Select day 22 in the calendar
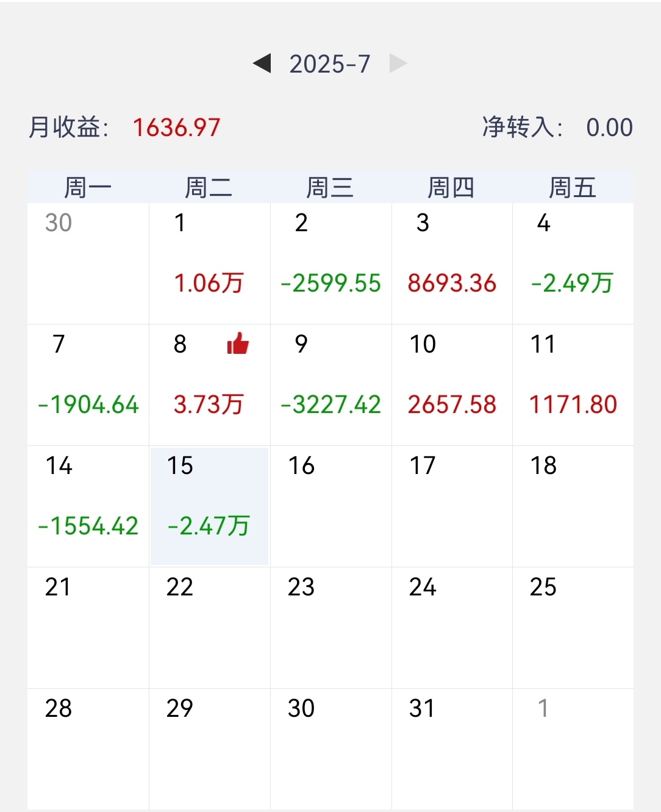 pos(209,628)
